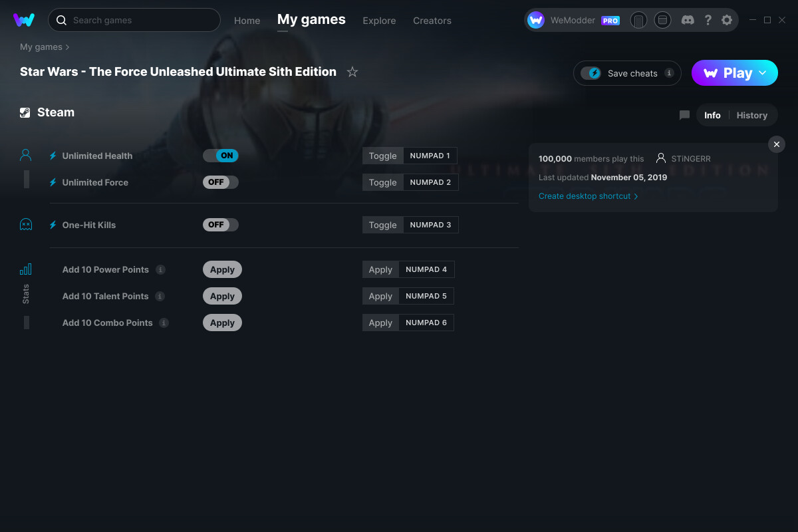798x532 pixels.
Task: Close the info panel
Action: click(x=776, y=144)
